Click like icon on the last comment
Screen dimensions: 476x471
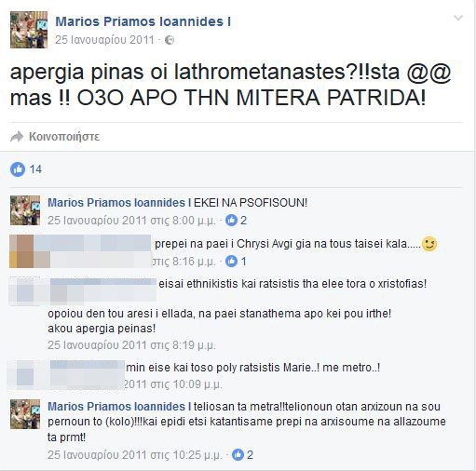(x=238, y=455)
